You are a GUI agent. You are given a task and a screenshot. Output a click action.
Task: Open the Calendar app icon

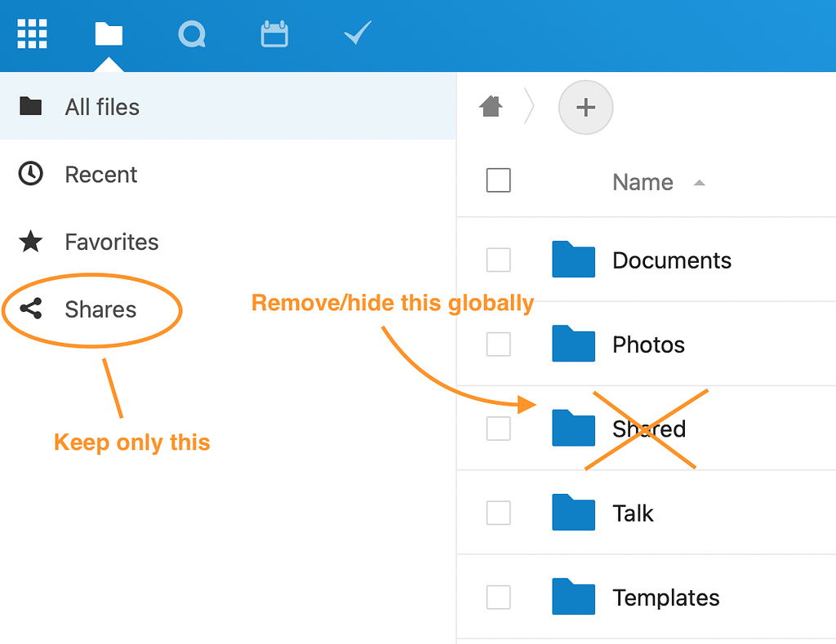pos(274,33)
